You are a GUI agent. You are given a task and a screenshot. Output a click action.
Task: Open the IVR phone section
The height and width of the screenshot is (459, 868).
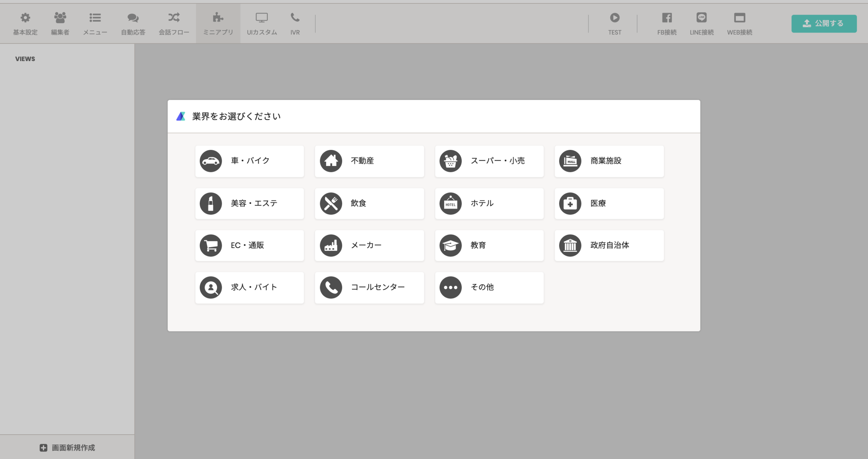295,24
